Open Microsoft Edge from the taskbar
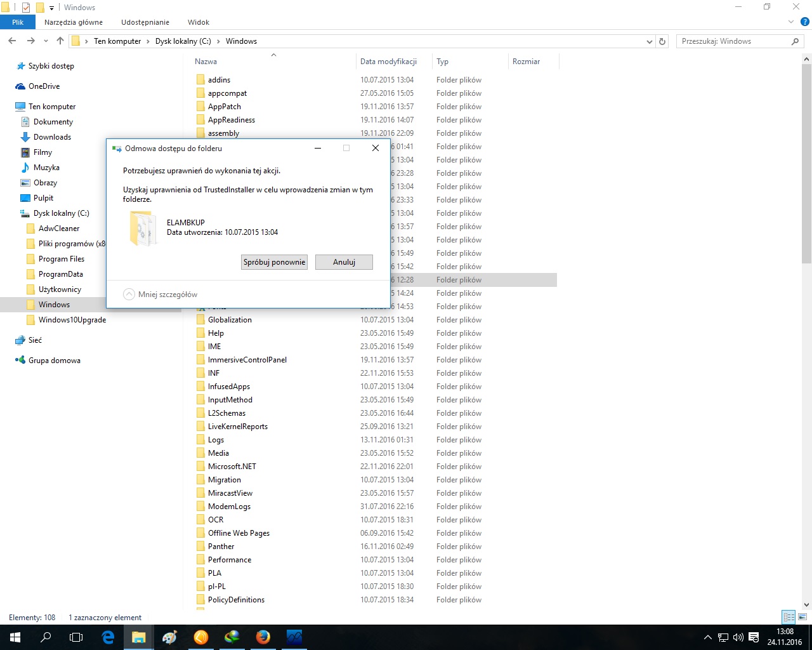Screen dimensions: 812x650 [108, 637]
